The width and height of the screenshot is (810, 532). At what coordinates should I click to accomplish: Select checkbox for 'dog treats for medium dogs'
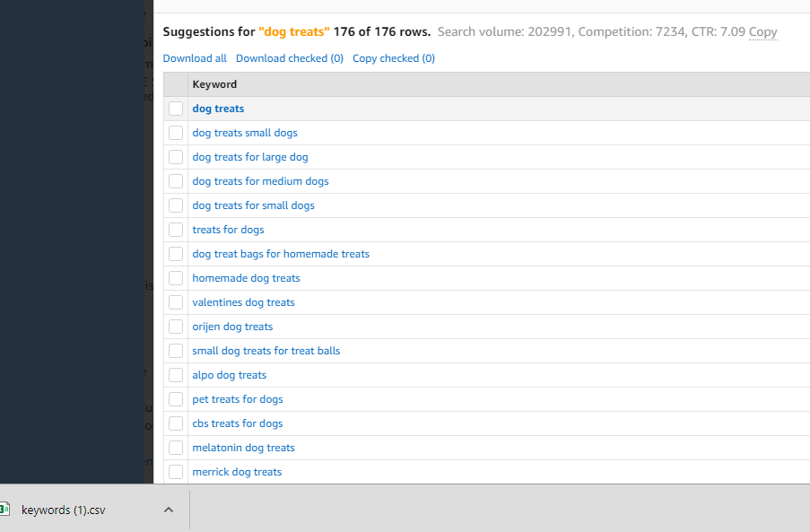coord(176,181)
